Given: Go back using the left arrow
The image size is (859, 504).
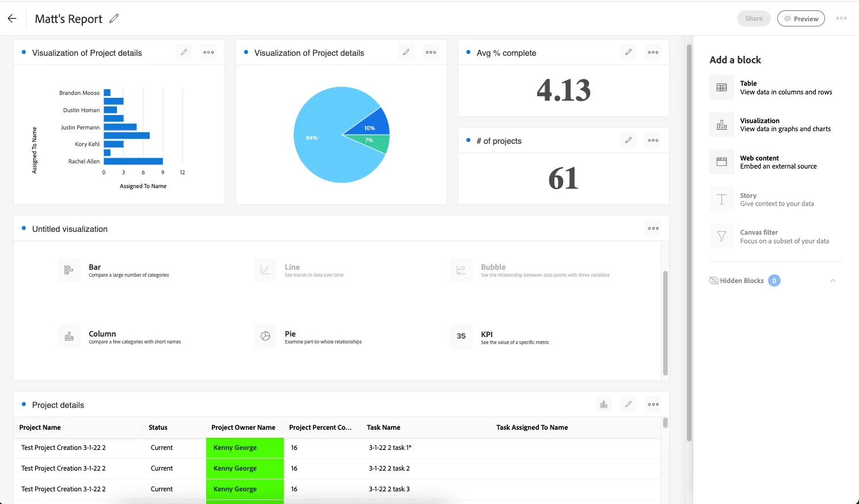Looking at the screenshot, I should [12, 18].
